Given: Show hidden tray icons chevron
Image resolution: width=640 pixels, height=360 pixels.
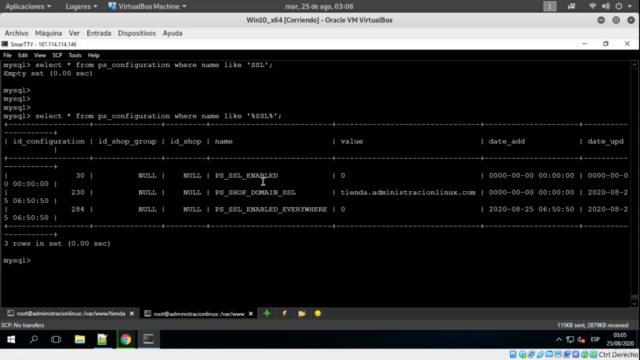Looking at the screenshot, I should pos(559,340).
